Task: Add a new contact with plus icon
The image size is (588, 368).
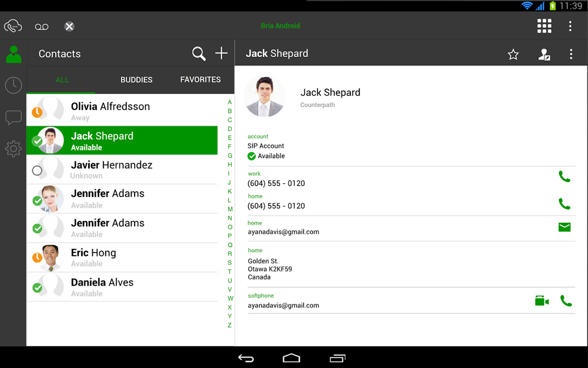Action: click(x=221, y=53)
